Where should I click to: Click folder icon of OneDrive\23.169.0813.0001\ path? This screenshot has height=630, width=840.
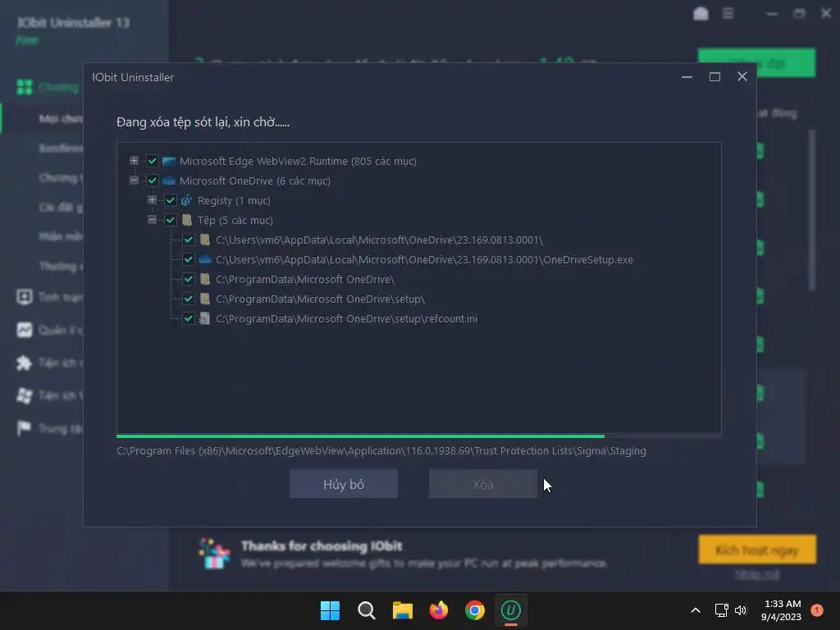point(204,240)
